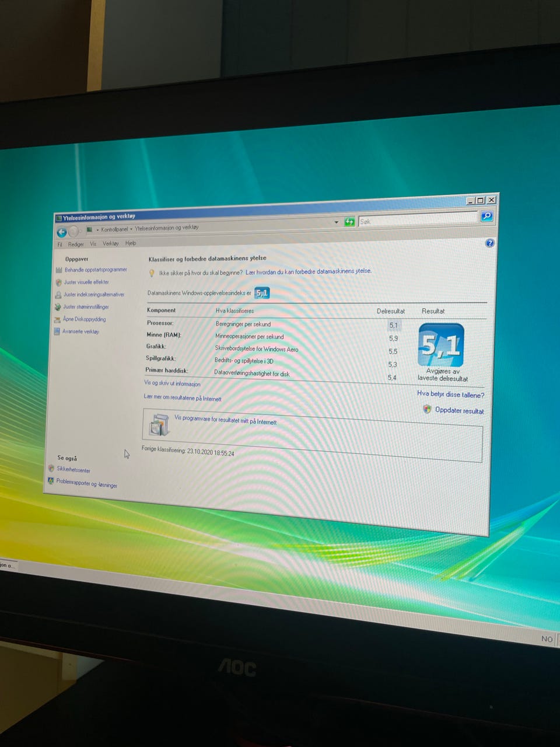Image resolution: width=560 pixels, height=747 pixels.
Task: Open Åpne Diskopprydding link
Action: pos(85,319)
